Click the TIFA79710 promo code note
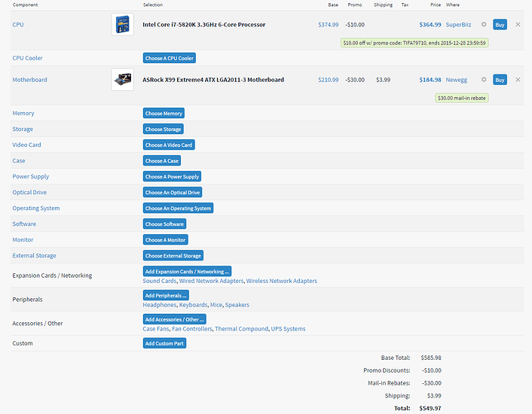The image size is (532, 414). [414, 43]
